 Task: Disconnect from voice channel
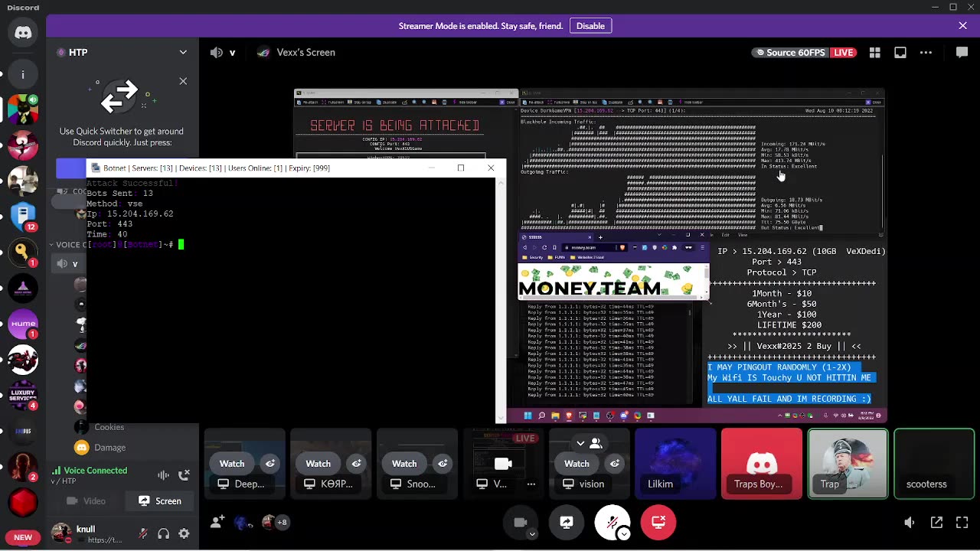point(184,475)
